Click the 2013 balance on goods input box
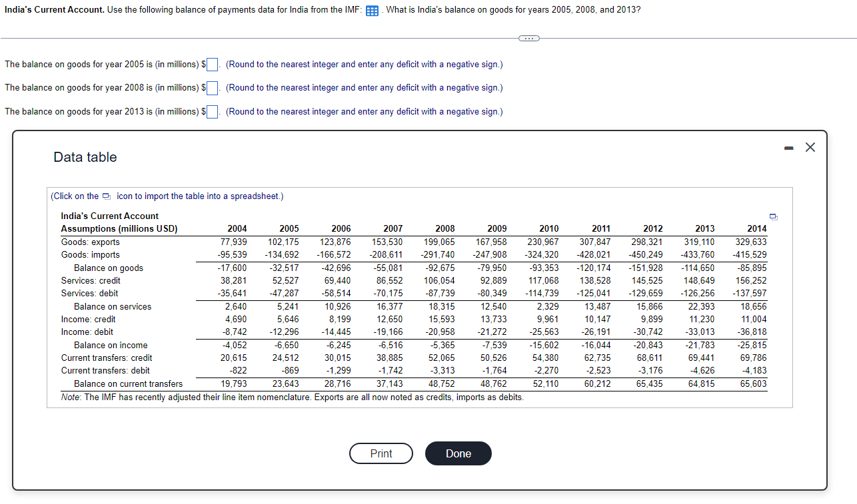Viewport: 857px width, 504px height. pyautogui.click(x=213, y=112)
